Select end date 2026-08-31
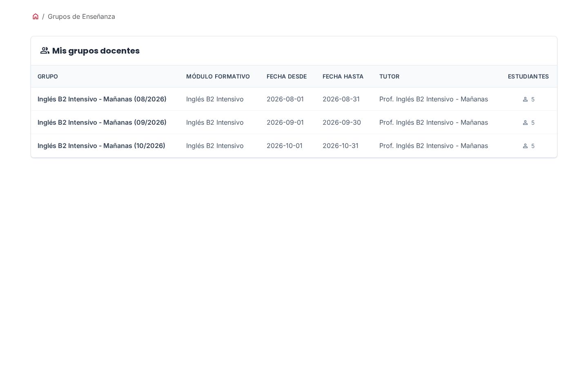Screen dimensions: 588x368 341,99
